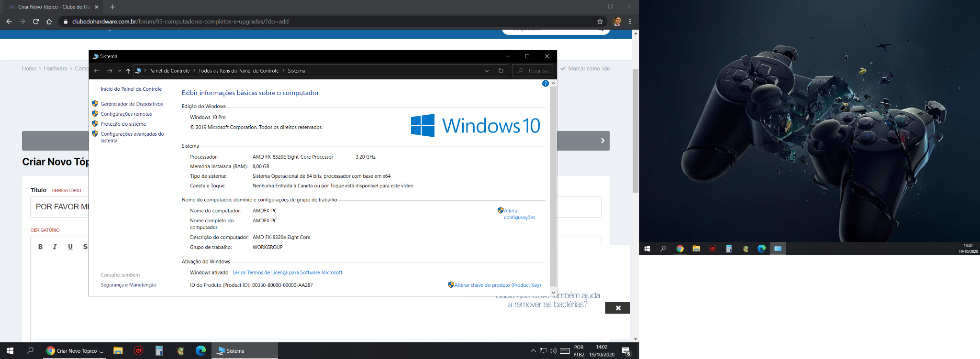The image size is (980, 359).
Task: Go forward in the Sistema window
Action: (x=110, y=71)
